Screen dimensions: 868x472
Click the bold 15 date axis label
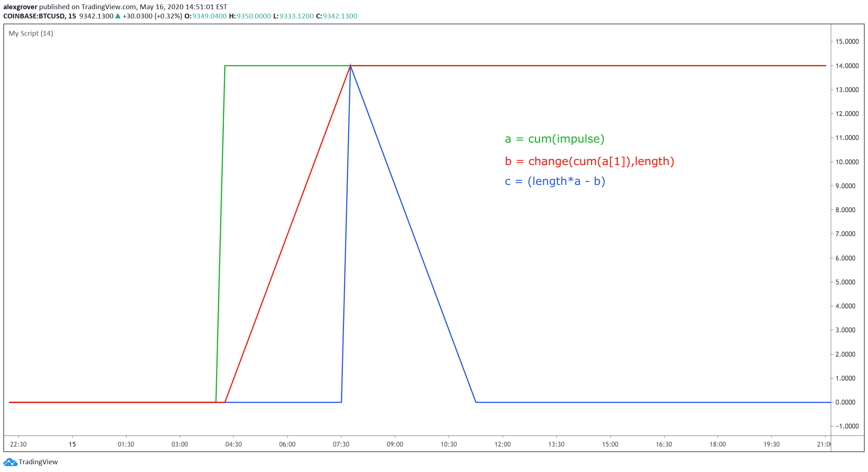72,444
